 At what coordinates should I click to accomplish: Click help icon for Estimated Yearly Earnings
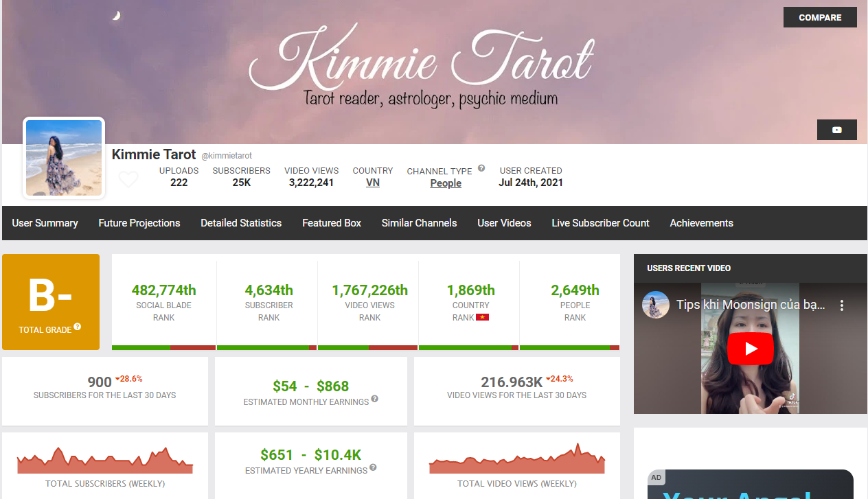pyautogui.click(x=373, y=467)
